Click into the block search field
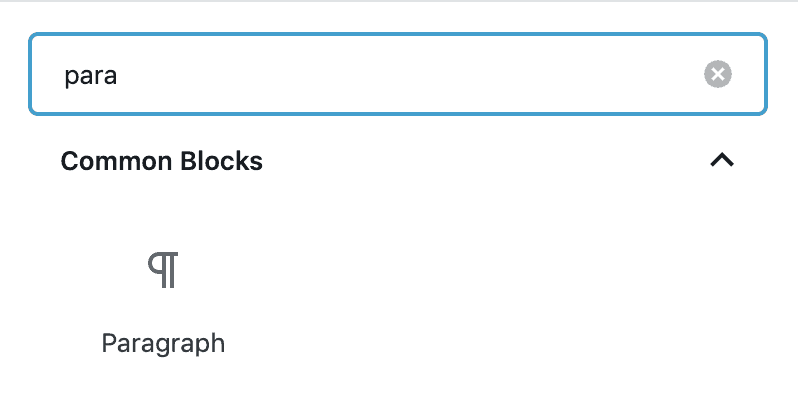The image size is (798, 408). pyautogui.click(x=397, y=74)
